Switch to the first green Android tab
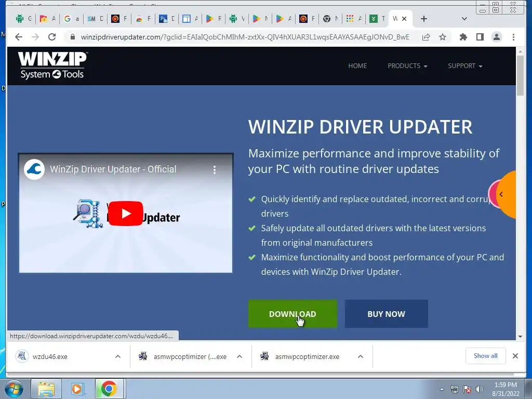The width and height of the screenshot is (532, 399). tap(23, 19)
